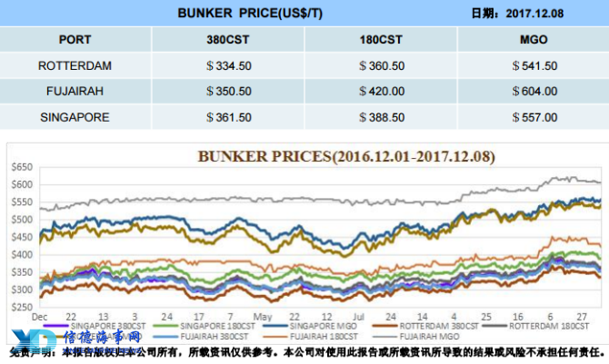
Task: Click the 380CST column header
Action: click(227, 40)
